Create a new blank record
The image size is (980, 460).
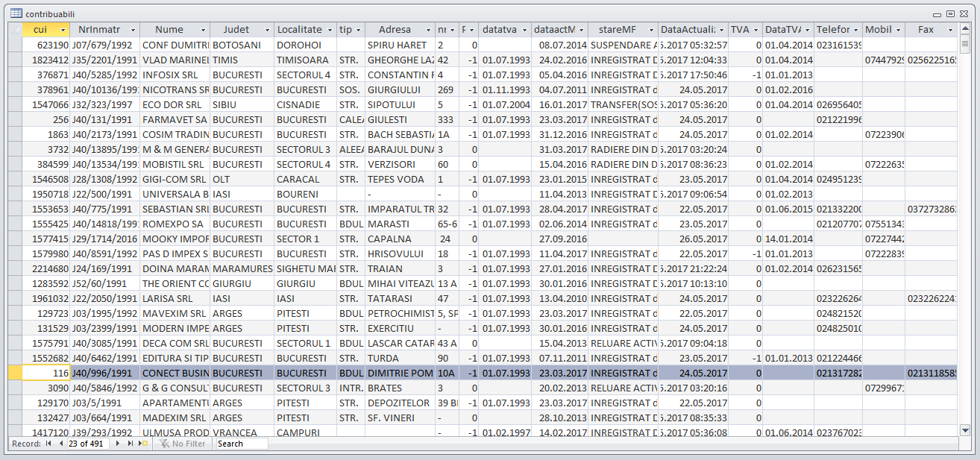tap(142, 444)
